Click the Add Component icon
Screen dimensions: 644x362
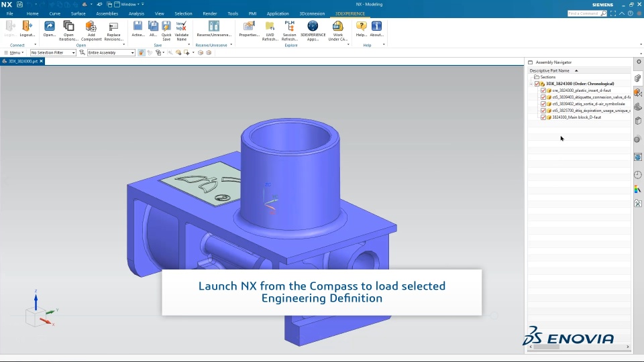(x=91, y=26)
